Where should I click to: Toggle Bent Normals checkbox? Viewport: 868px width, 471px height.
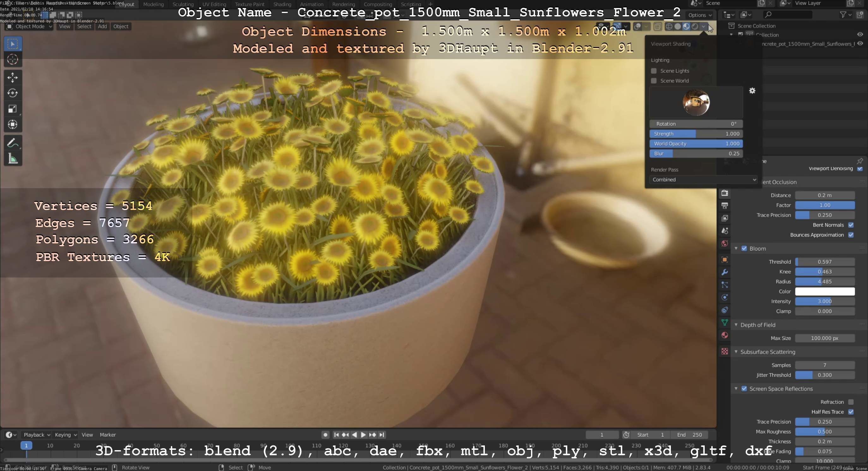pyautogui.click(x=851, y=225)
